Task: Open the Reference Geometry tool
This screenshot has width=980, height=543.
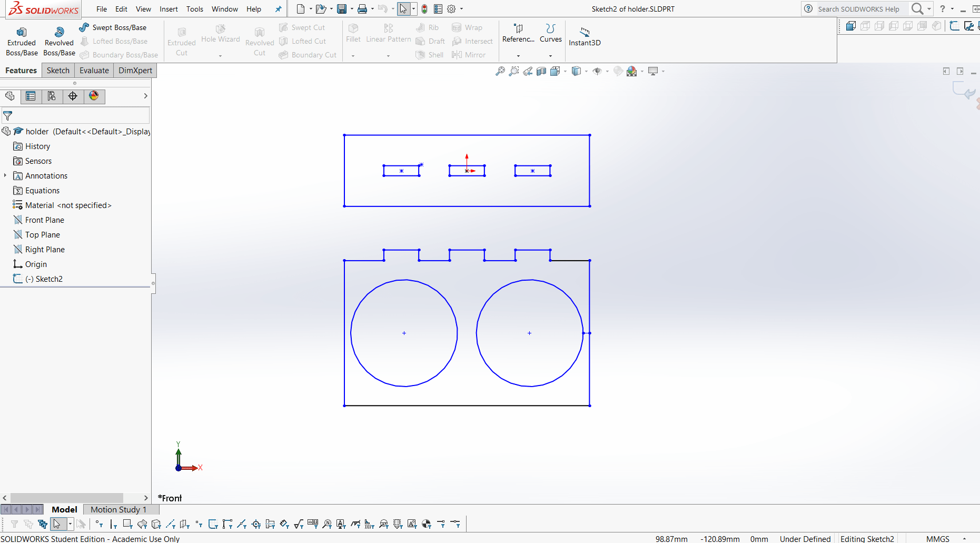Action: [518, 33]
